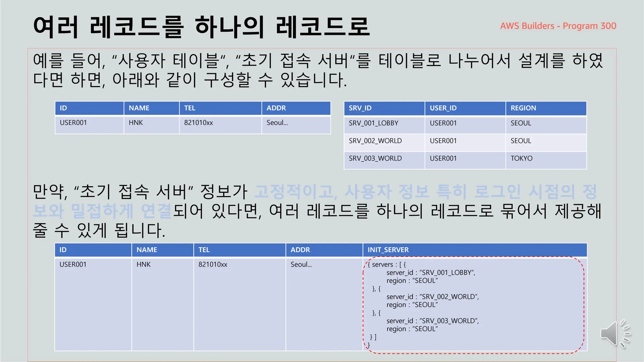Click server_id "SRV_001_LOBBY" JSON line
This screenshot has width=644, height=362.
click(x=431, y=272)
